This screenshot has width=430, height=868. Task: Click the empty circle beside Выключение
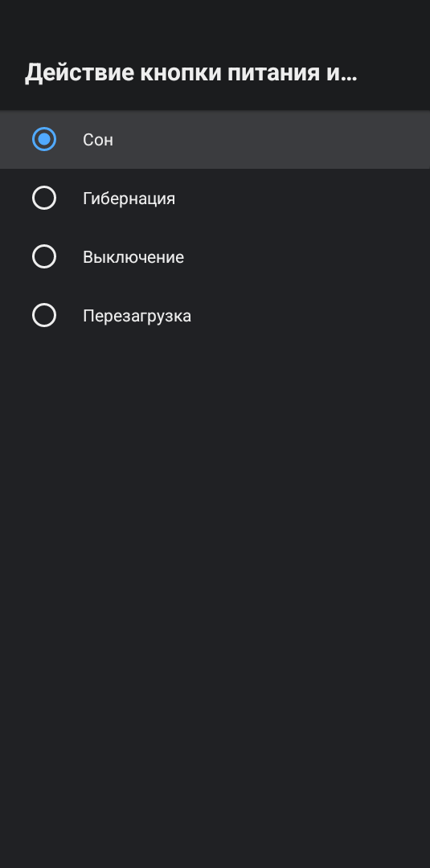click(44, 256)
